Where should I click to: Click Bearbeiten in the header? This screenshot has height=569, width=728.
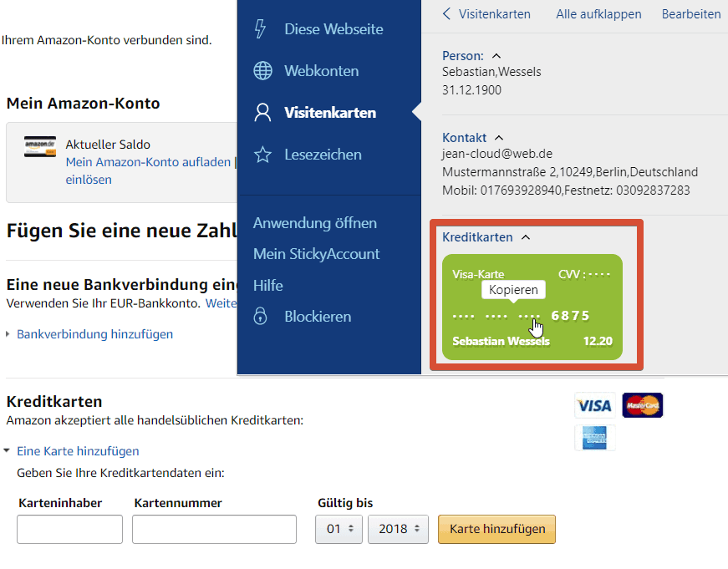point(691,14)
